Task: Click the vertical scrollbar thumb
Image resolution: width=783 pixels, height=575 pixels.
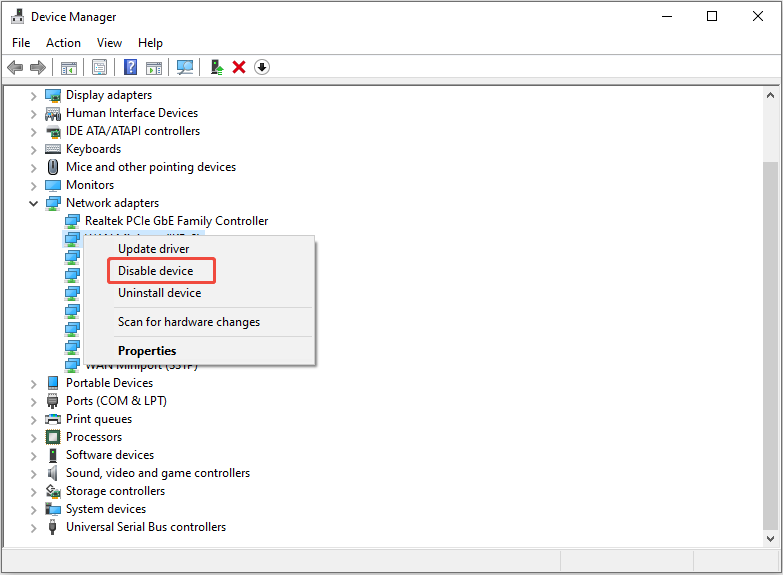Action: point(771,346)
